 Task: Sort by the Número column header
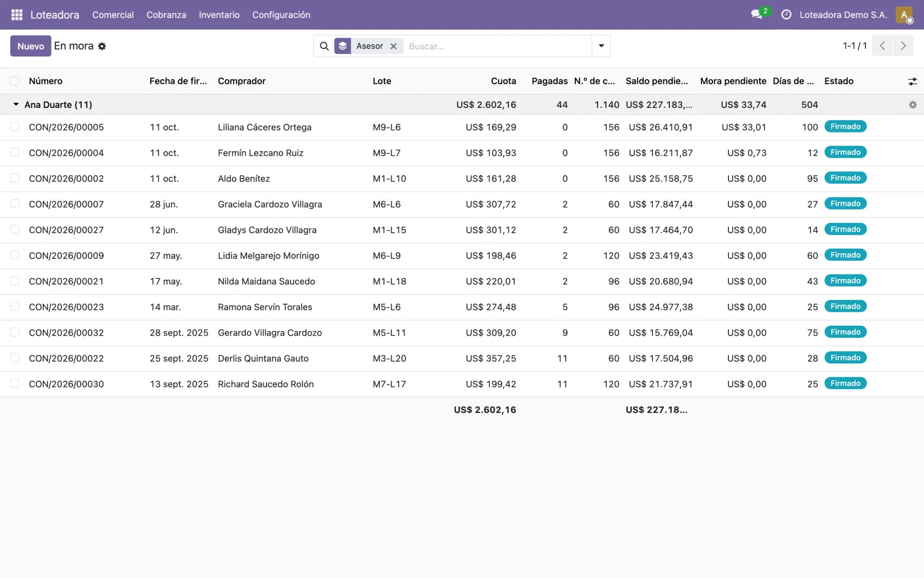pyautogui.click(x=46, y=81)
